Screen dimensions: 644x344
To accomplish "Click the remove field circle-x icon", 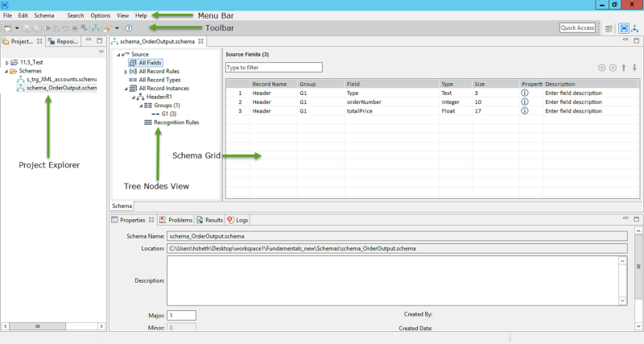I will point(613,68).
